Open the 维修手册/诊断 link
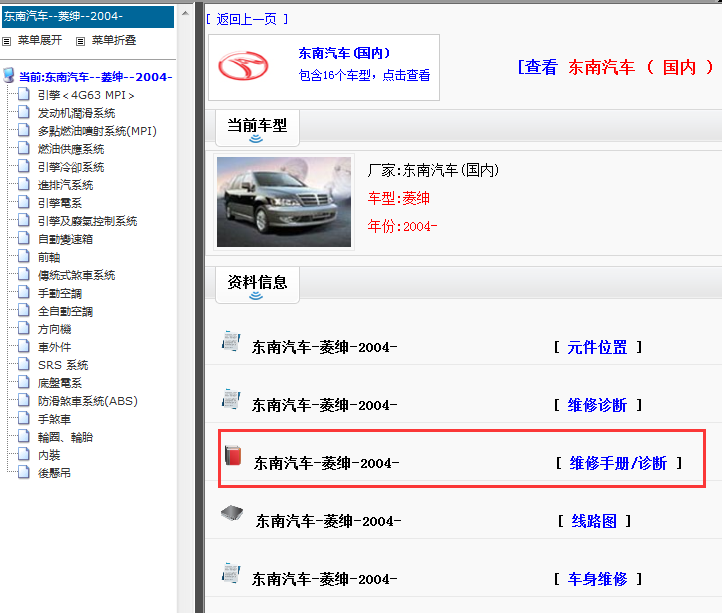Viewport: 722px width, 613px height. [618, 463]
